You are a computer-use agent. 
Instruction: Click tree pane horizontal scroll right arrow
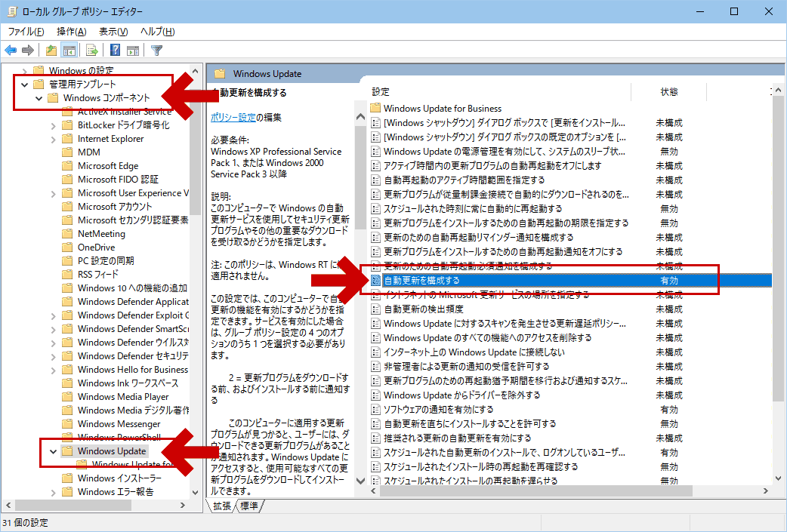[183, 506]
